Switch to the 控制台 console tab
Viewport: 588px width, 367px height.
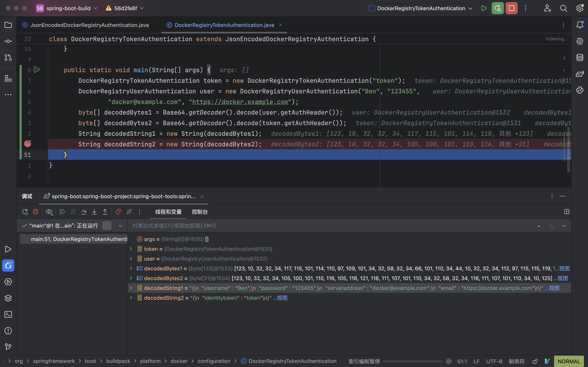[x=199, y=212]
